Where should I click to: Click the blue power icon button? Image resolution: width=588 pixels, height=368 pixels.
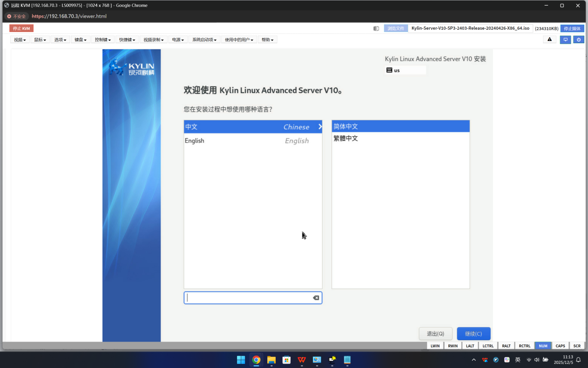point(578,39)
